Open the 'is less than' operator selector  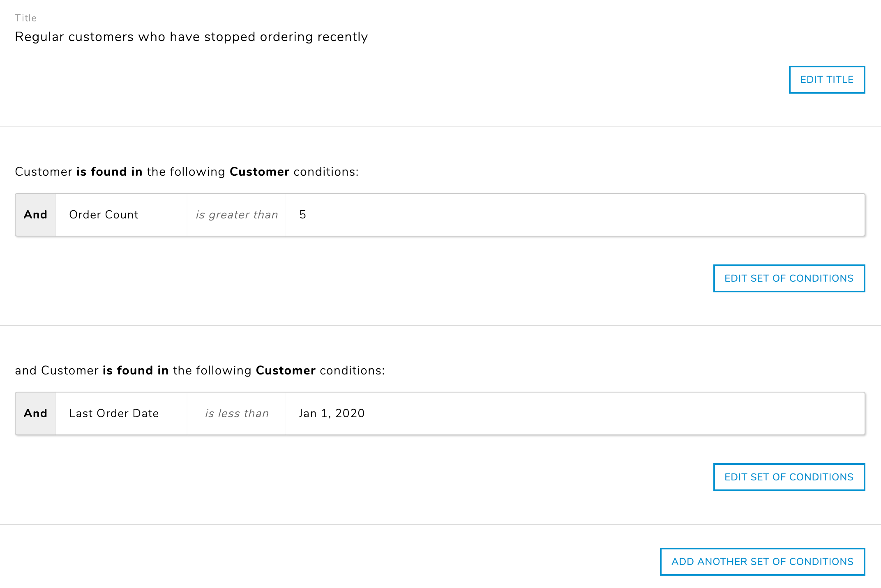click(236, 413)
